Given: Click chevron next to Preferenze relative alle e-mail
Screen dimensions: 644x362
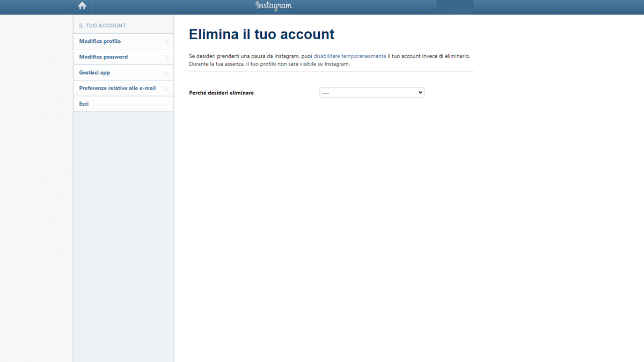Looking at the screenshot, I should pyautogui.click(x=167, y=88).
